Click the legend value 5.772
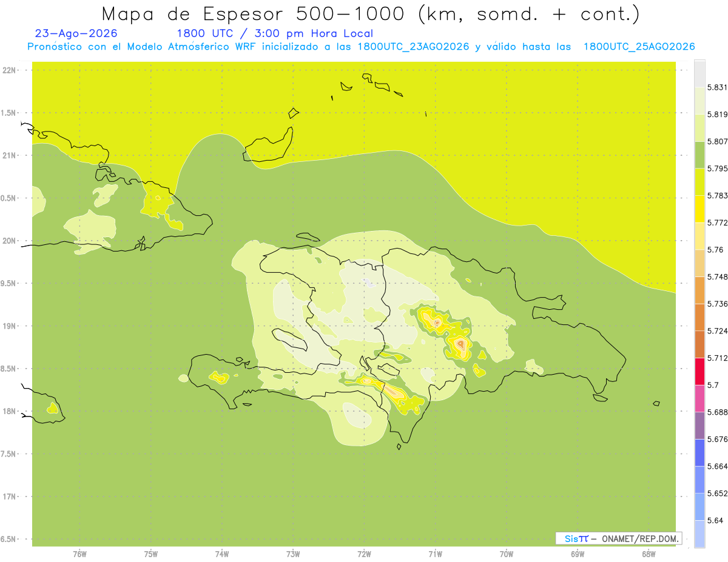Image resolution: width=728 pixels, height=562 pixels. (x=718, y=222)
